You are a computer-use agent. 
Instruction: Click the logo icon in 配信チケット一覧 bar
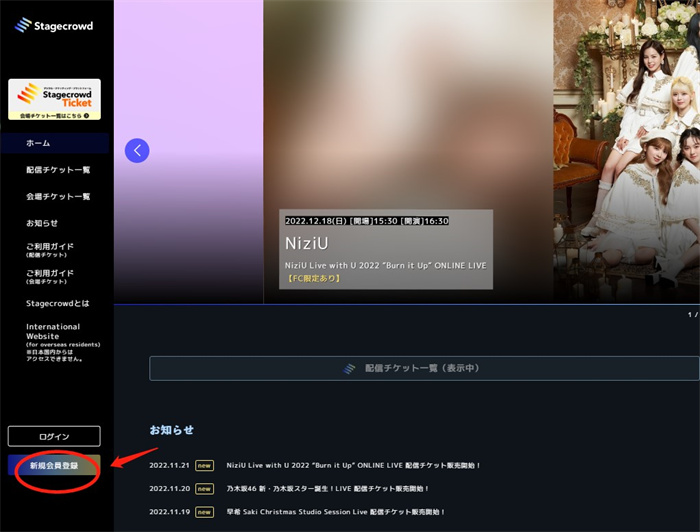[349, 368]
